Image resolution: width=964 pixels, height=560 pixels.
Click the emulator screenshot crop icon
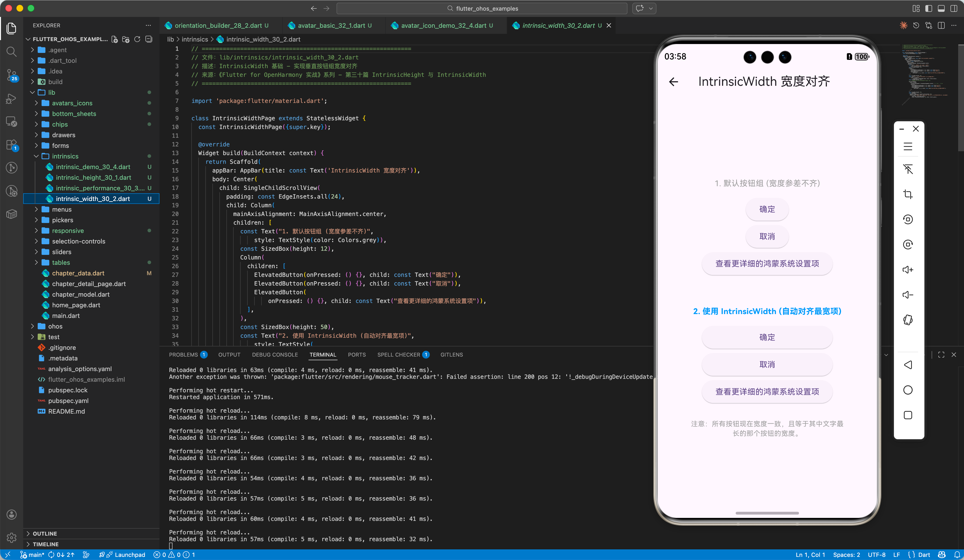[x=908, y=194]
